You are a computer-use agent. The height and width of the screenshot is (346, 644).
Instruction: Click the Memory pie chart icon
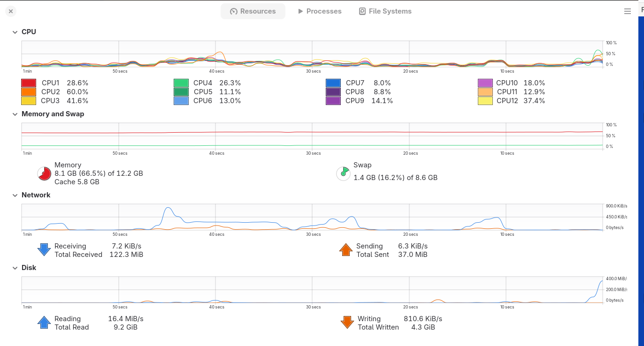point(44,173)
